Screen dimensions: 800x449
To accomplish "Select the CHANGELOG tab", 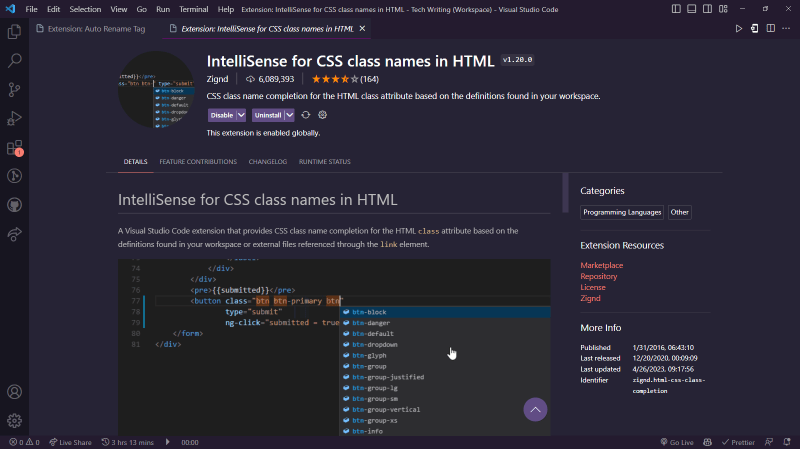I will (268, 162).
